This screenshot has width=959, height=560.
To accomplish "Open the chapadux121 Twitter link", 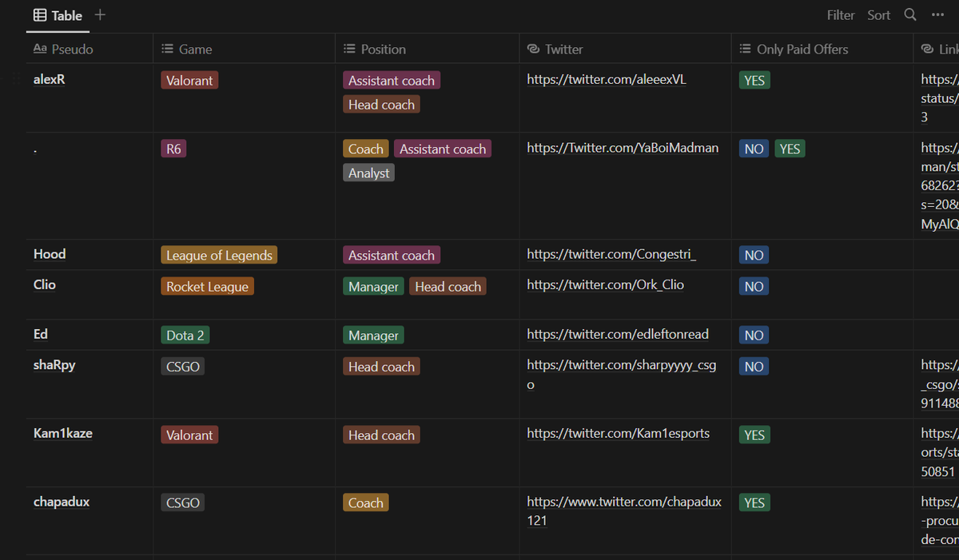I will (x=624, y=510).
